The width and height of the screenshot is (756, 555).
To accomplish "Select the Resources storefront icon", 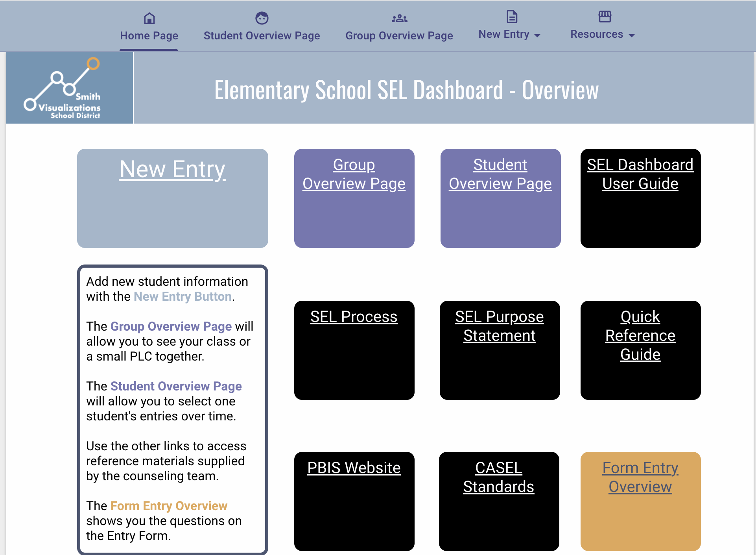I will tap(605, 17).
